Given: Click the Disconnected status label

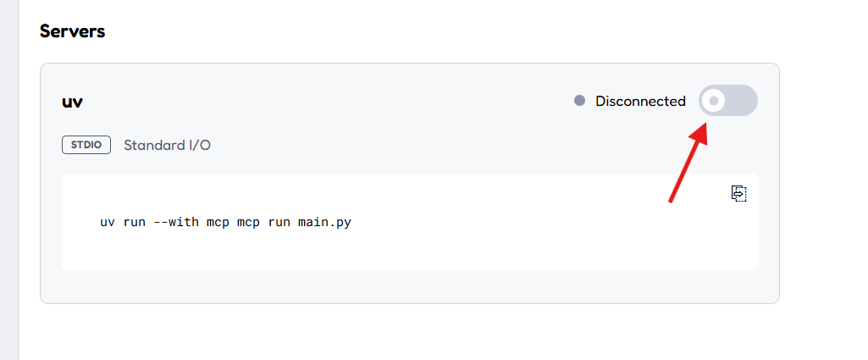Looking at the screenshot, I should 640,102.
